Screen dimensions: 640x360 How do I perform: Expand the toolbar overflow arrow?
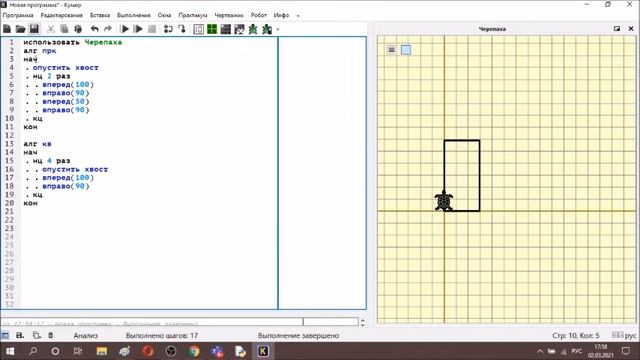[278, 29]
